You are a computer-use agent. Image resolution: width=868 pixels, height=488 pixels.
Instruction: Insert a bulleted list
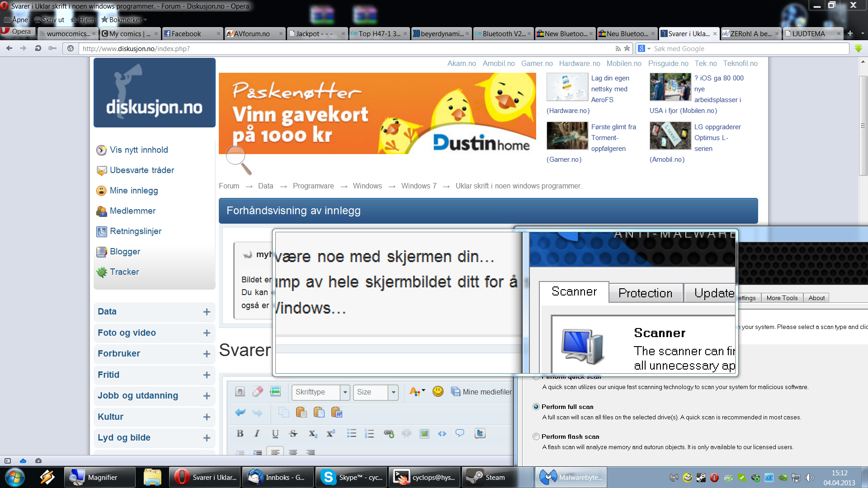click(x=351, y=433)
